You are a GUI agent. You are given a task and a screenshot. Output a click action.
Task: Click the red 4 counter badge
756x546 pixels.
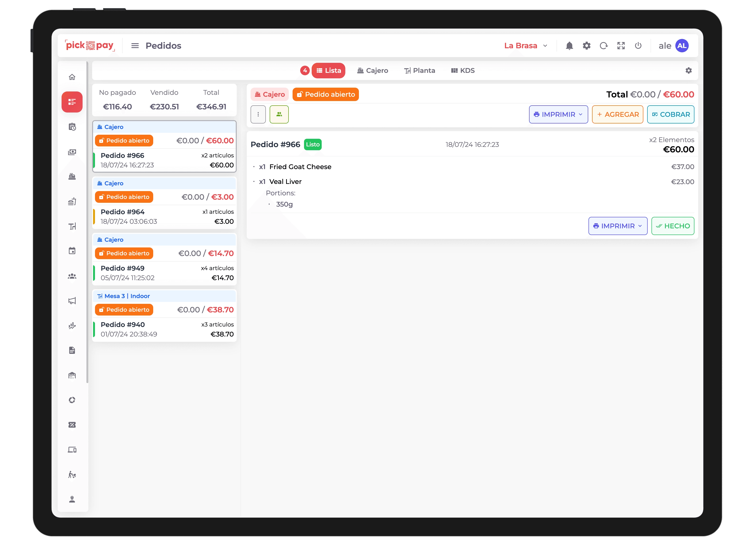(305, 70)
